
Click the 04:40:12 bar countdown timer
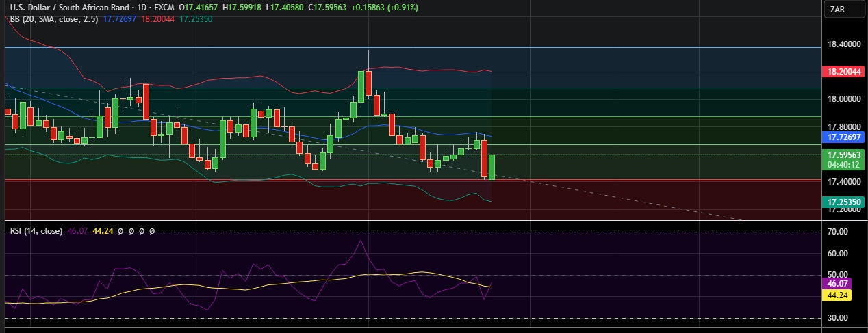click(843, 165)
